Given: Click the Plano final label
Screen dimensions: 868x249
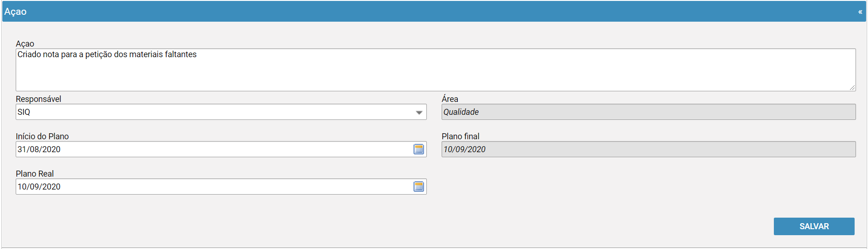Looking at the screenshot, I should point(461,136).
